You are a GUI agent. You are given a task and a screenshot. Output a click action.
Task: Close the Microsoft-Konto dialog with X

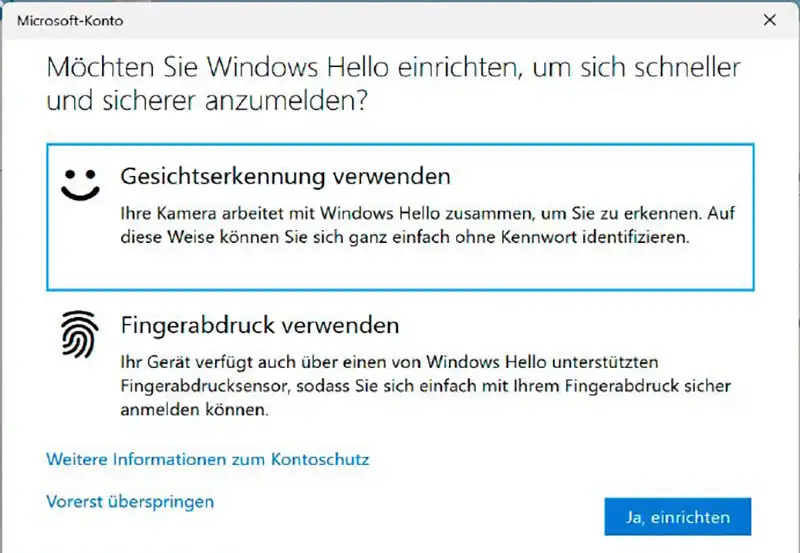[769, 20]
